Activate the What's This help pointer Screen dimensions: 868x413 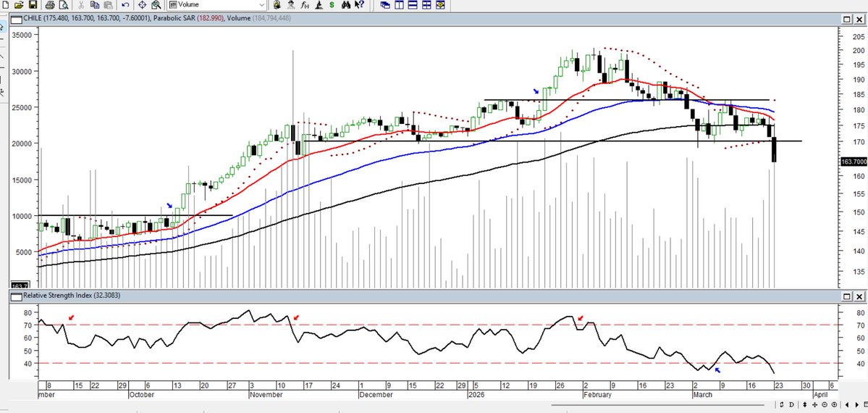point(359,5)
